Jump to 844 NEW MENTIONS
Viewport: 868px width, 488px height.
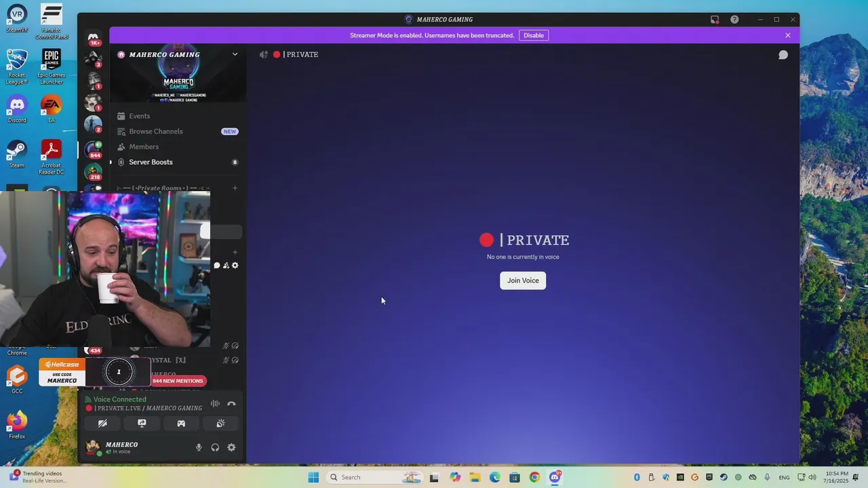(178, 381)
